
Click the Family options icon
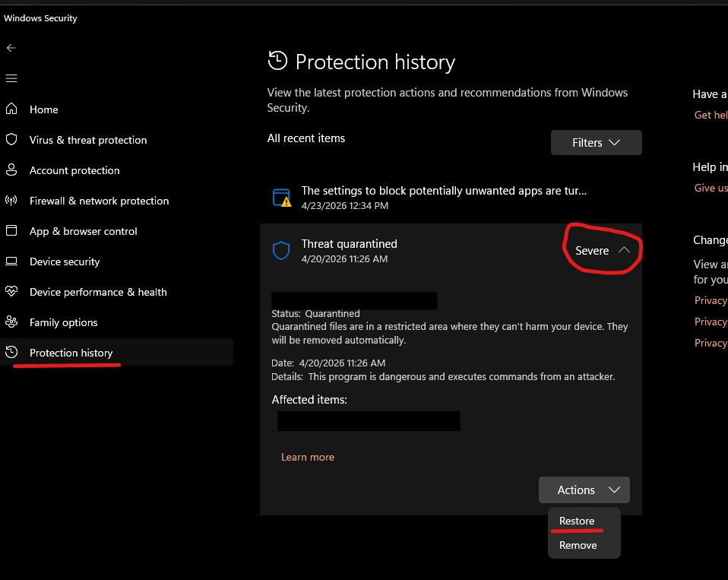11,322
